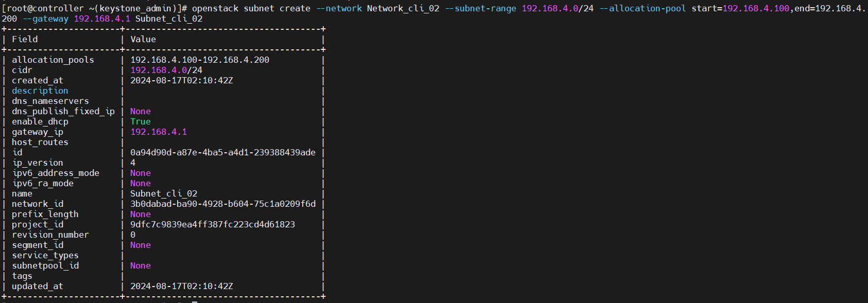Click the name value Subnet_cli_02 in table
This screenshot has width=868, height=303.
click(164, 193)
